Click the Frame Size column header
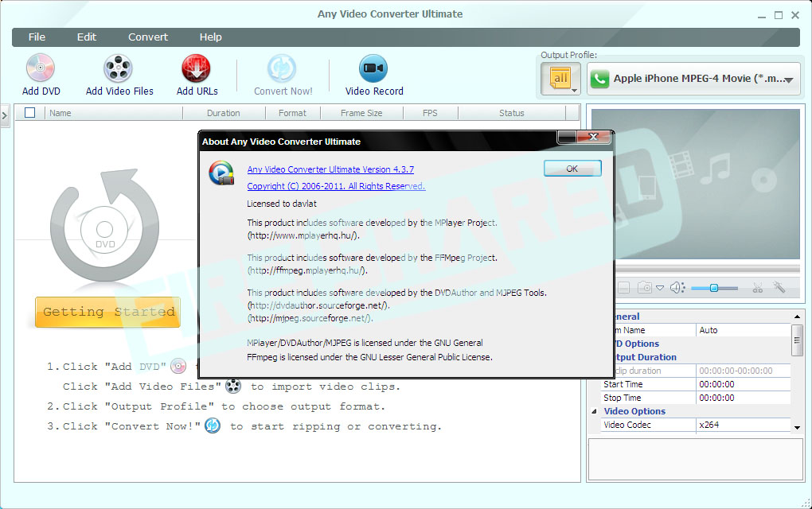812x509 pixels. coord(361,113)
